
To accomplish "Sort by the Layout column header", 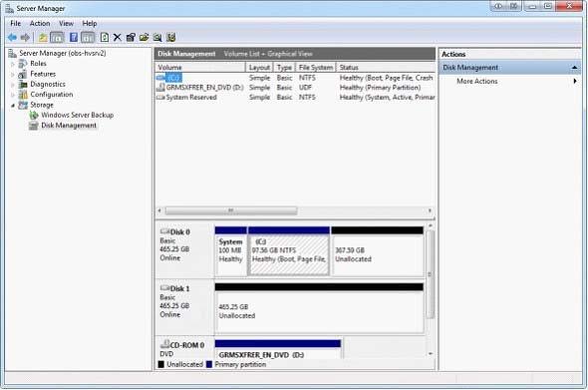I will (259, 68).
